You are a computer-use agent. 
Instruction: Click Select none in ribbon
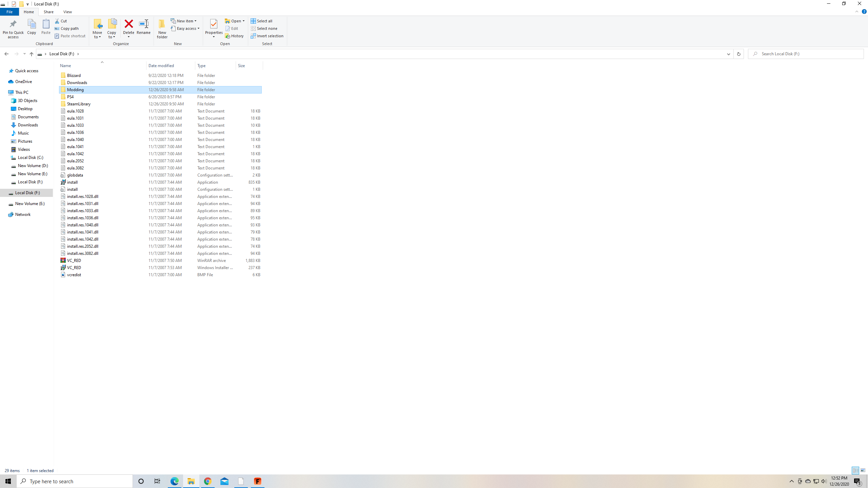coord(264,28)
